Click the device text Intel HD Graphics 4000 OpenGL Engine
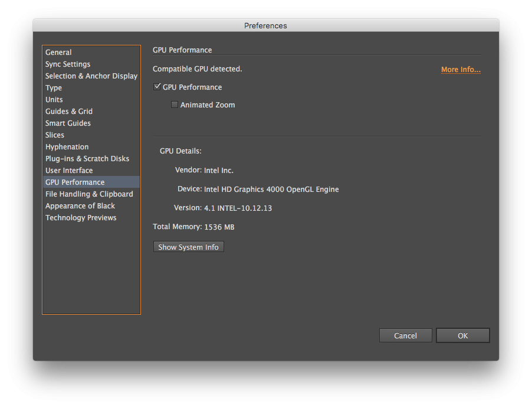 271,189
